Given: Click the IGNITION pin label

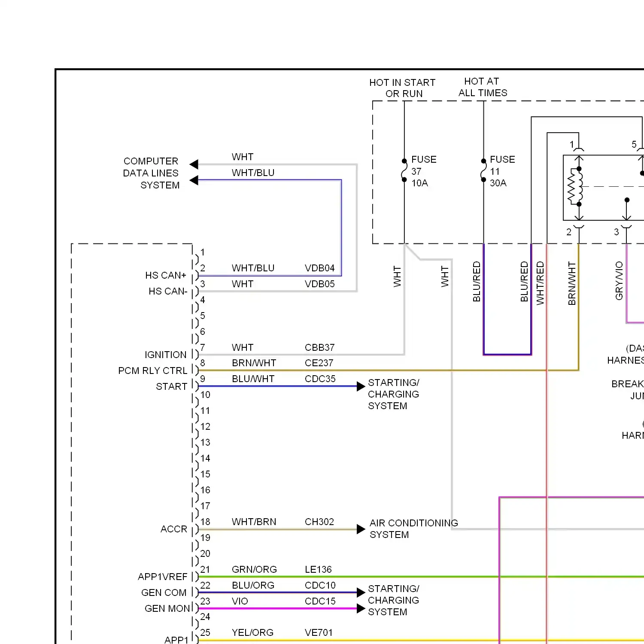Looking at the screenshot, I should (x=165, y=355).
